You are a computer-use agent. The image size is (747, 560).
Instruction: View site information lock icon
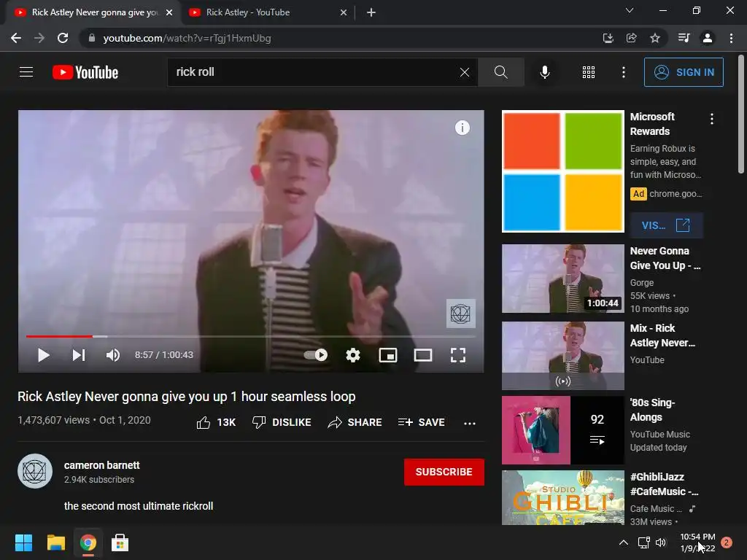coord(92,38)
